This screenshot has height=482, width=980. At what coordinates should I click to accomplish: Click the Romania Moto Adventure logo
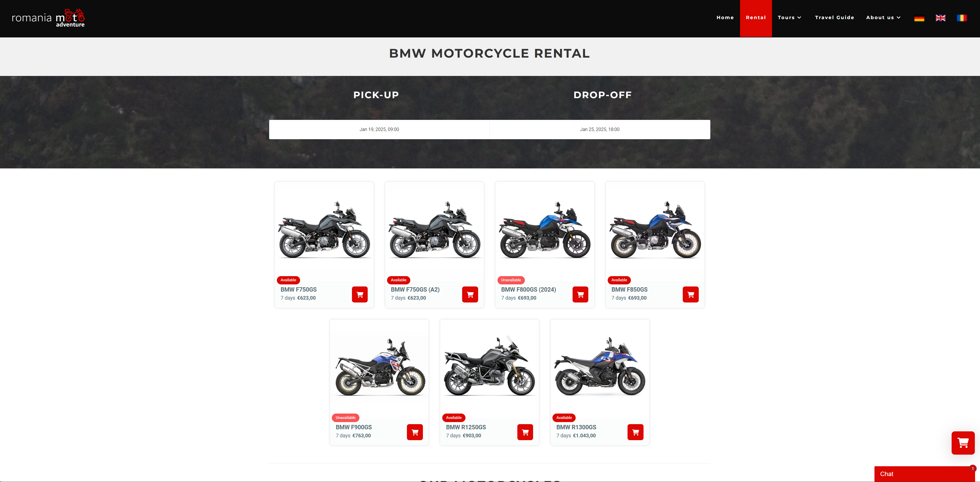(x=48, y=18)
